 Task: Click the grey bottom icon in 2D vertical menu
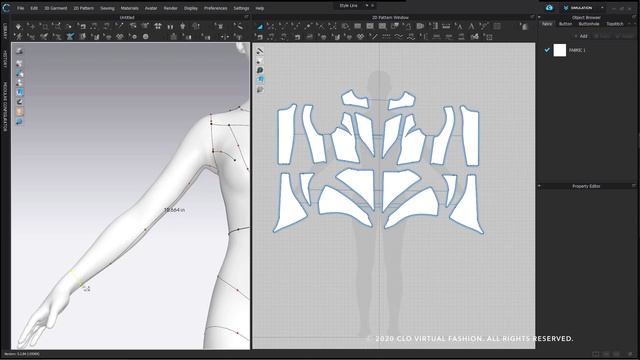click(x=260, y=89)
